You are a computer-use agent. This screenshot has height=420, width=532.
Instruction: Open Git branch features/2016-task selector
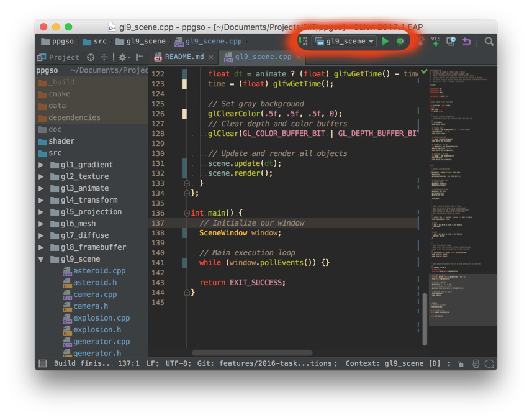point(268,363)
